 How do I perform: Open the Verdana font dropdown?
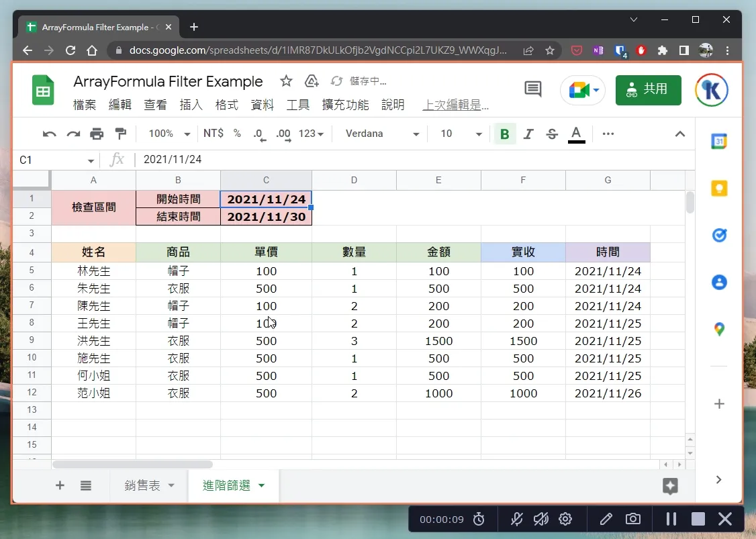coord(382,134)
